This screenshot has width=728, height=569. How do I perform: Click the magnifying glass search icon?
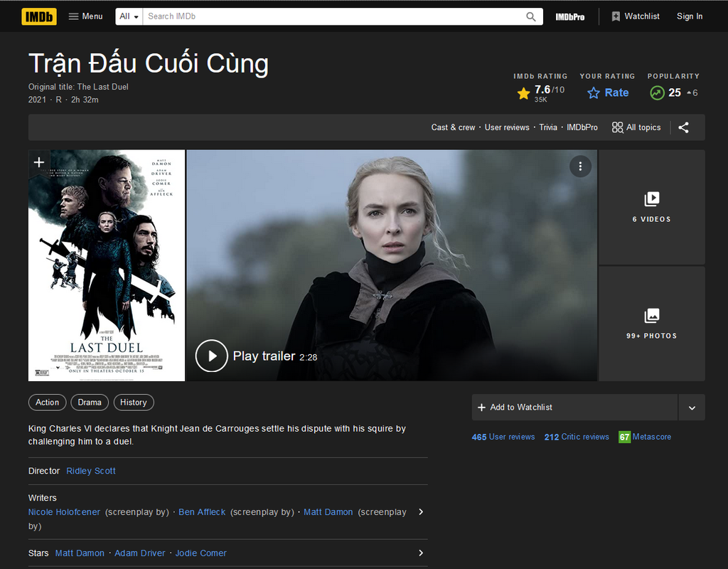pos(530,17)
